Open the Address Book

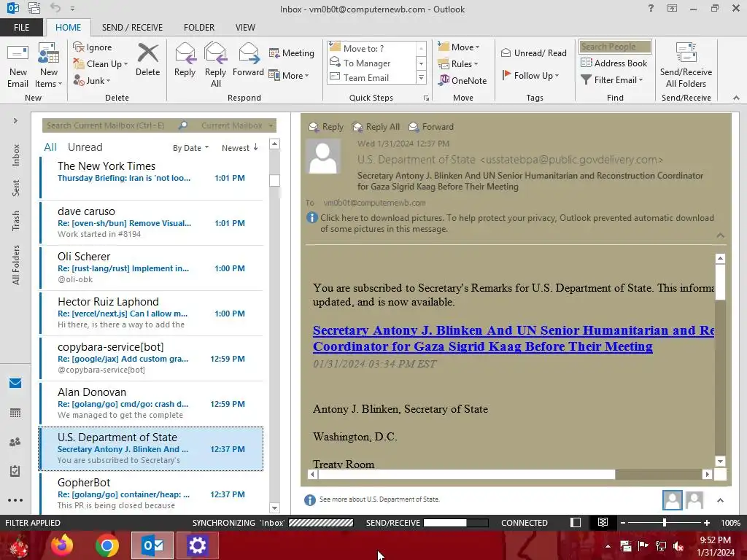coord(614,63)
